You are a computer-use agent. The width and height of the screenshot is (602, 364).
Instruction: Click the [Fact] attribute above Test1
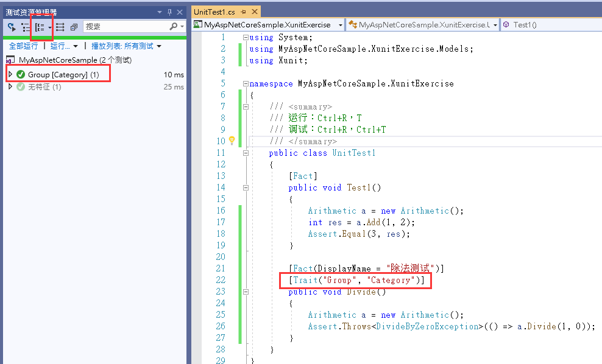[303, 176]
